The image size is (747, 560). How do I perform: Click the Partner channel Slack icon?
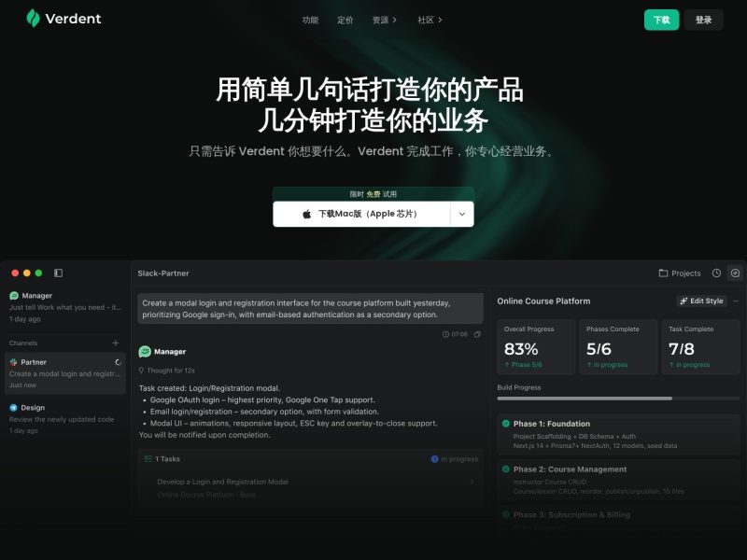[13, 362]
